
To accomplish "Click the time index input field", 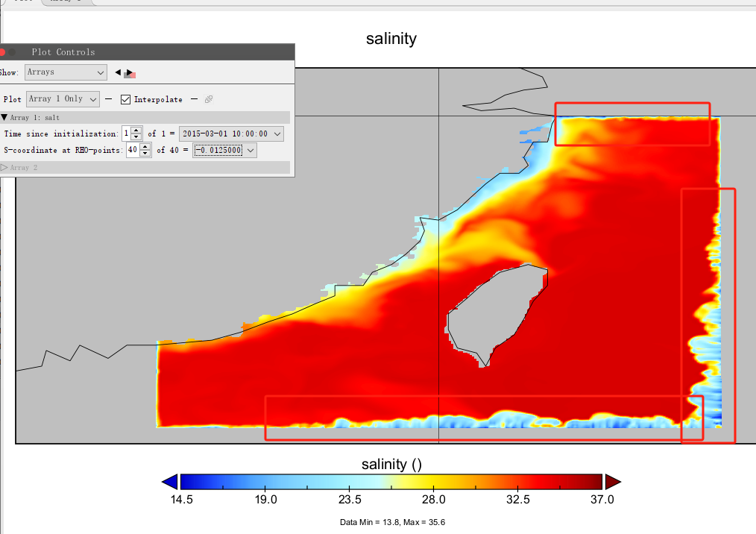I will (x=127, y=133).
